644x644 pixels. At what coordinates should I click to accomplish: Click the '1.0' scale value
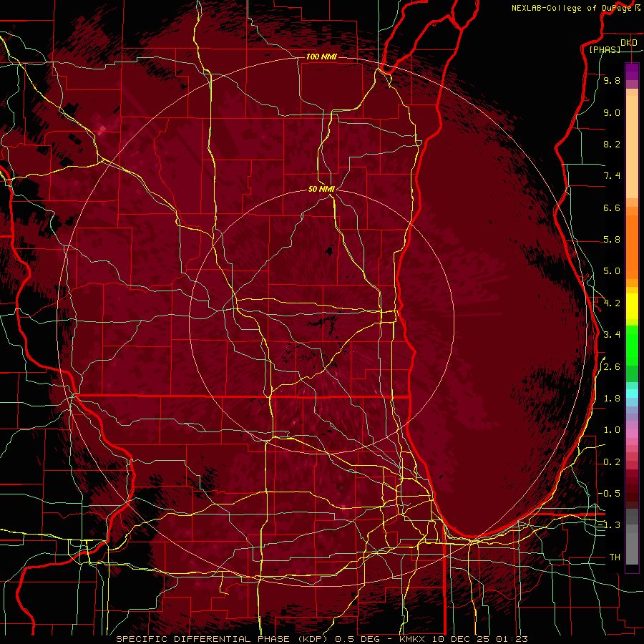(612, 430)
